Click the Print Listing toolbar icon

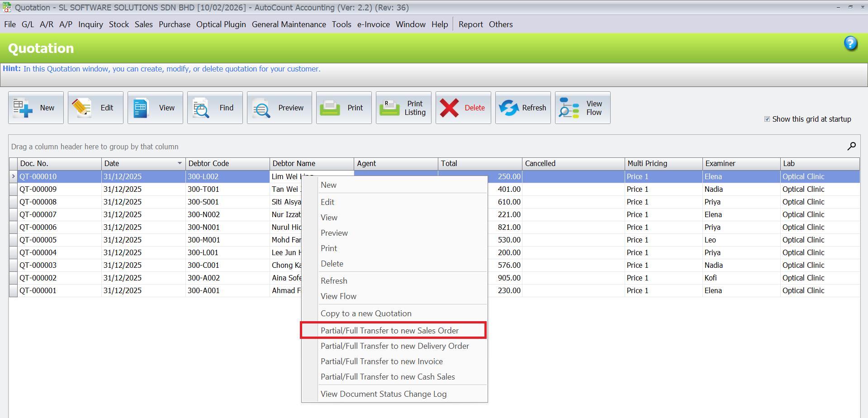(x=389, y=108)
